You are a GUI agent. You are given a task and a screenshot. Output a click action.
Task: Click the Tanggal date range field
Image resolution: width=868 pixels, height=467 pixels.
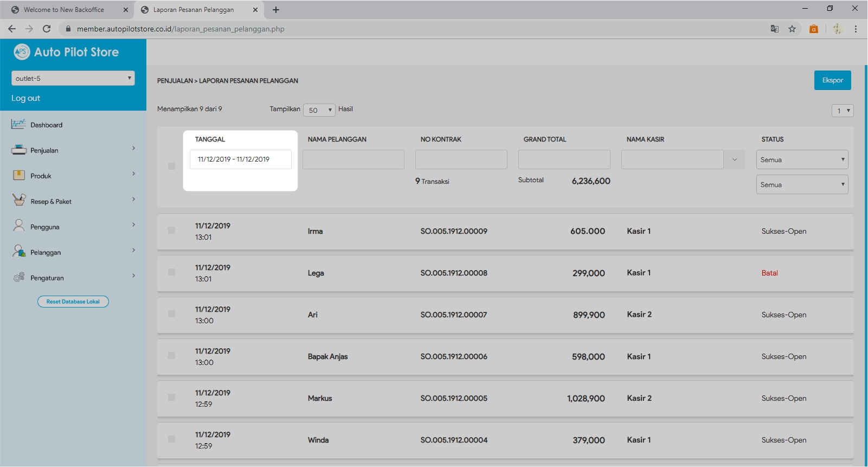click(240, 159)
